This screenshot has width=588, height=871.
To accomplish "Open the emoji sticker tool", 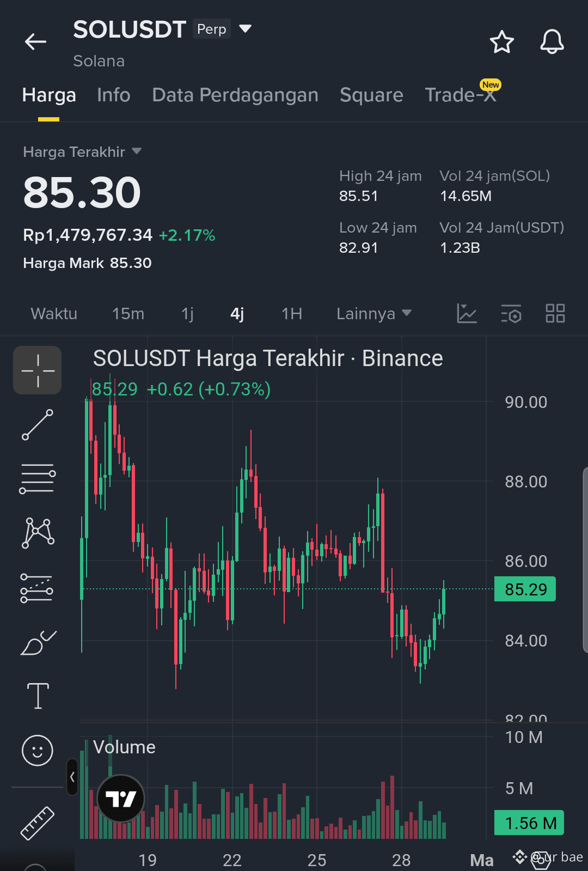I will tap(38, 751).
